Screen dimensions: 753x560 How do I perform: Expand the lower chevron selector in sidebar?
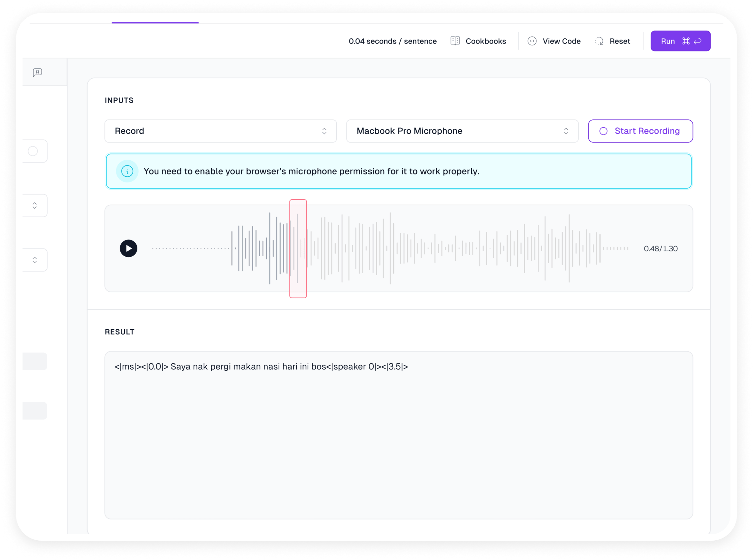34,260
